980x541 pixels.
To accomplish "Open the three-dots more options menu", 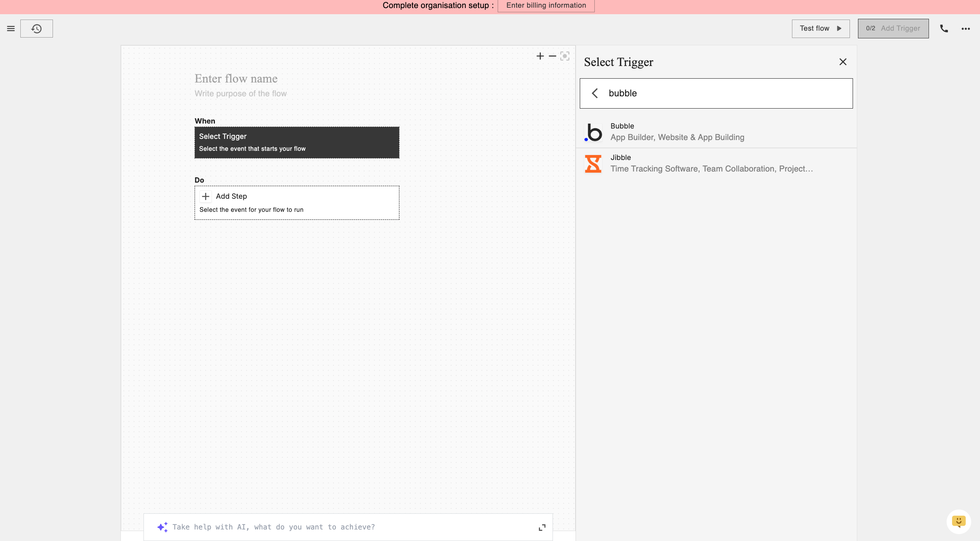I will tap(966, 29).
